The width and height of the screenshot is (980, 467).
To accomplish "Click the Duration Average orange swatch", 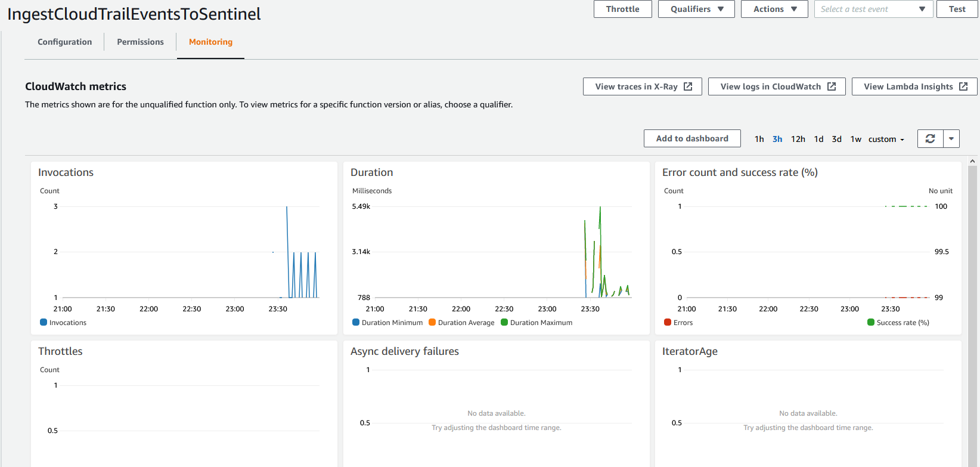I will (x=432, y=322).
